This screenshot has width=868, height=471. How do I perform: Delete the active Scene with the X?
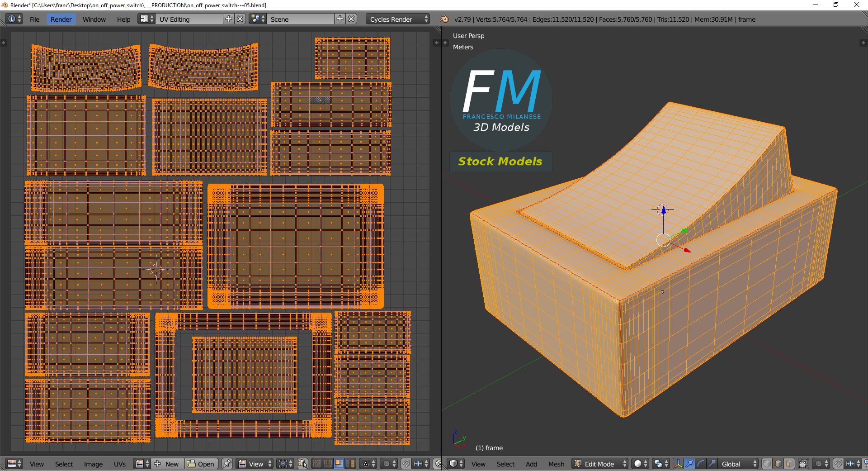coord(352,19)
